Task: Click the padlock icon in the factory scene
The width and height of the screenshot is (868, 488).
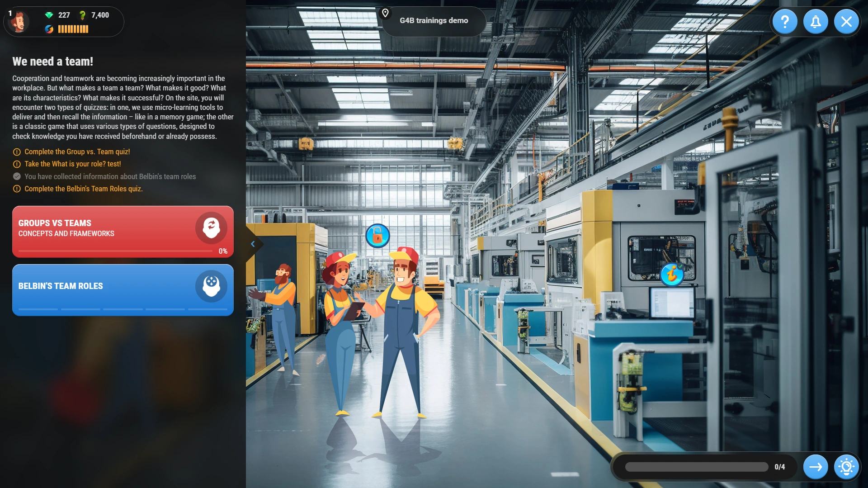Action: coord(379,235)
